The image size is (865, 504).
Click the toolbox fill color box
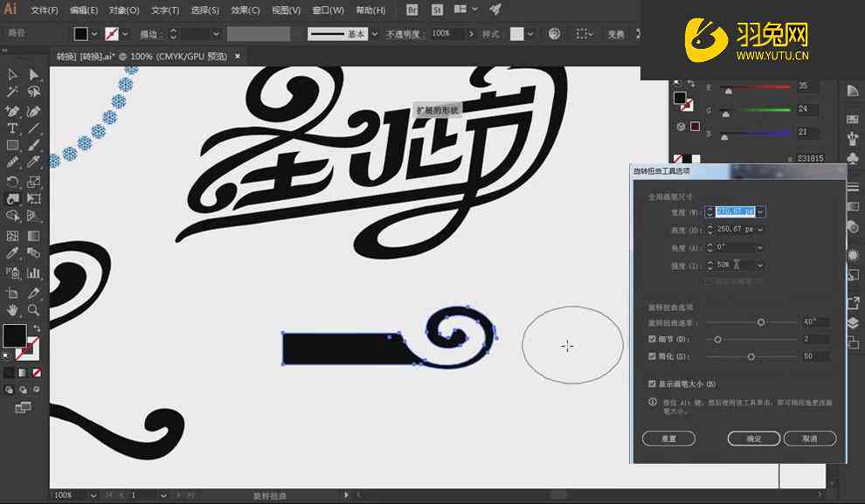point(14,335)
